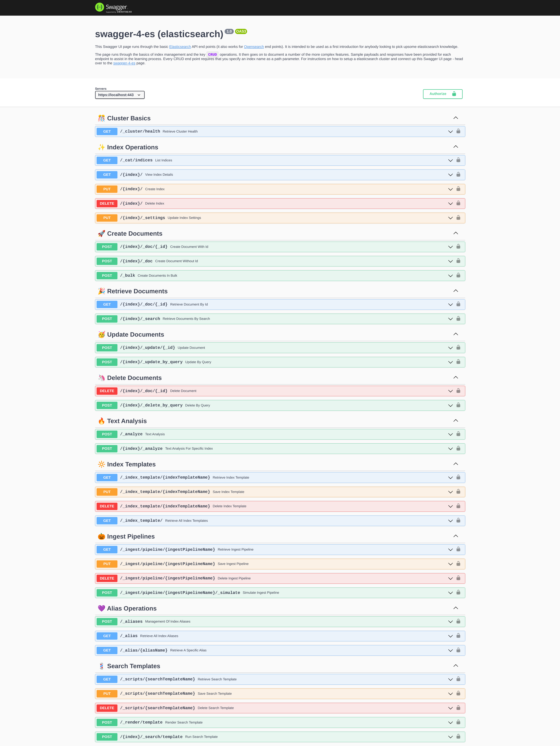Open the Servers dropdown
The image size is (560, 746).
tap(119, 95)
